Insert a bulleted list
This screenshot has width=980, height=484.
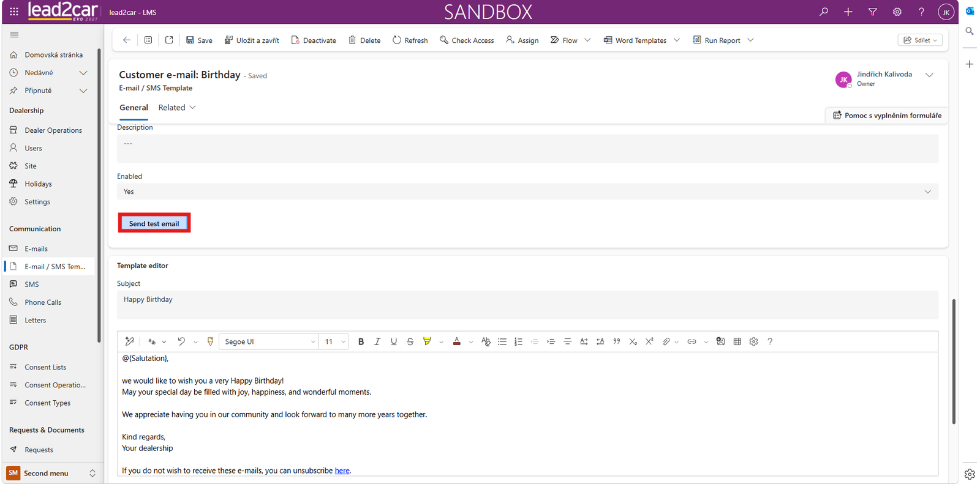click(502, 341)
